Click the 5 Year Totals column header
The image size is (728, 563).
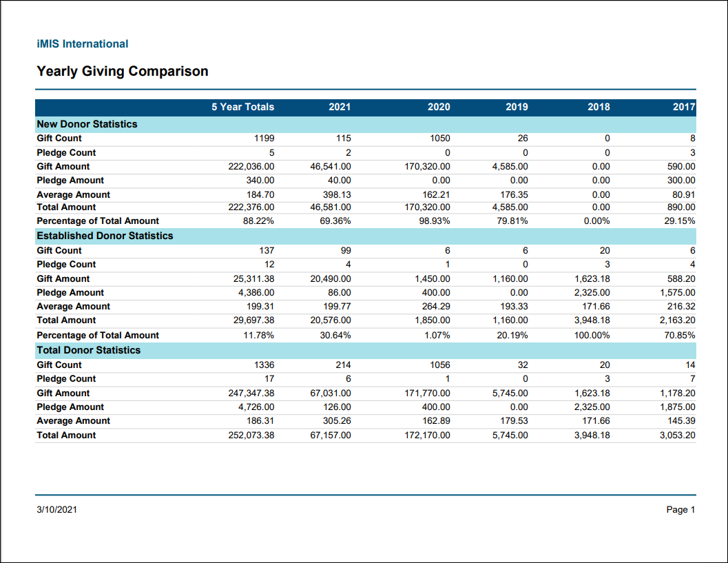coord(243,107)
